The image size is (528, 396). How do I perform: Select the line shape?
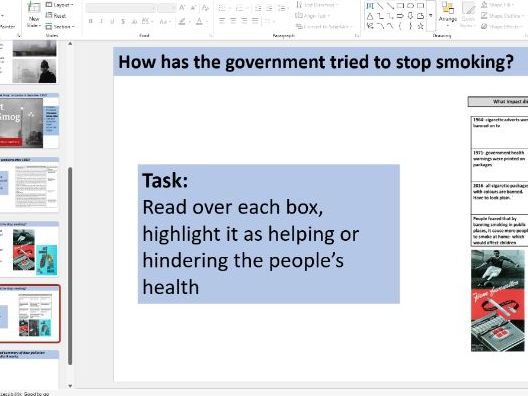(x=380, y=6)
